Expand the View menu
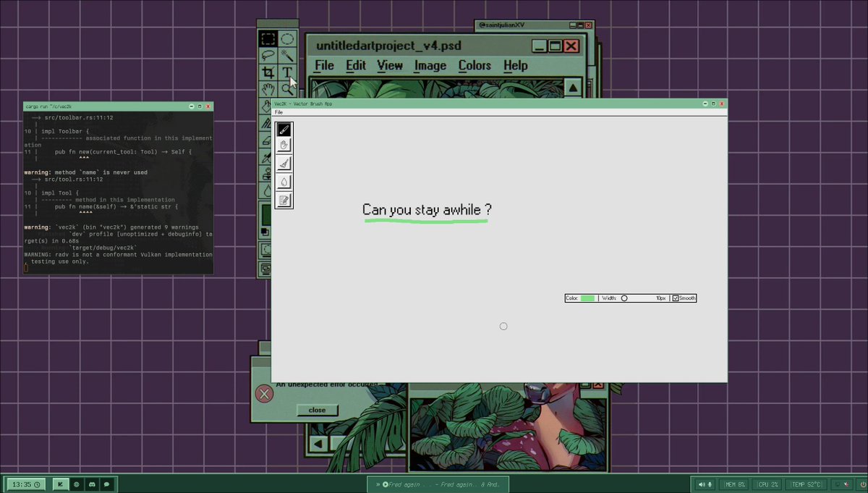 (x=390, y=65)
